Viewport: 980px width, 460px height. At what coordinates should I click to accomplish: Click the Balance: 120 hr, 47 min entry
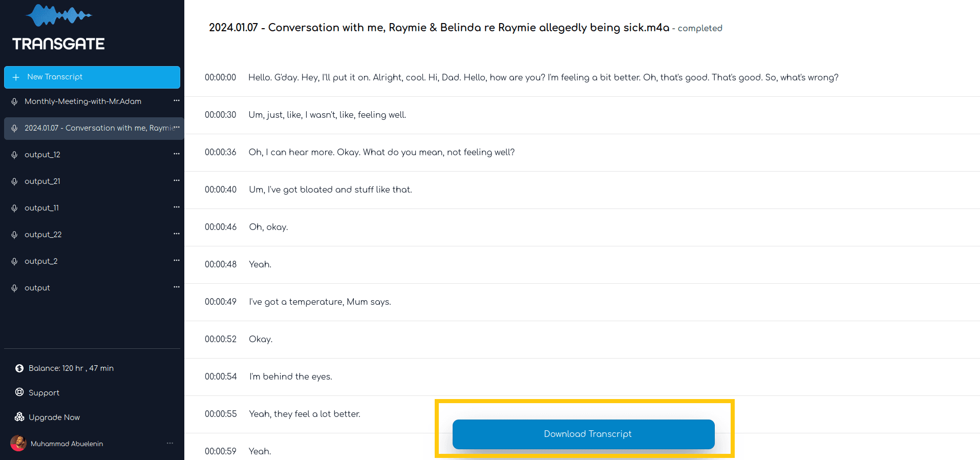[x=71, y=368]
